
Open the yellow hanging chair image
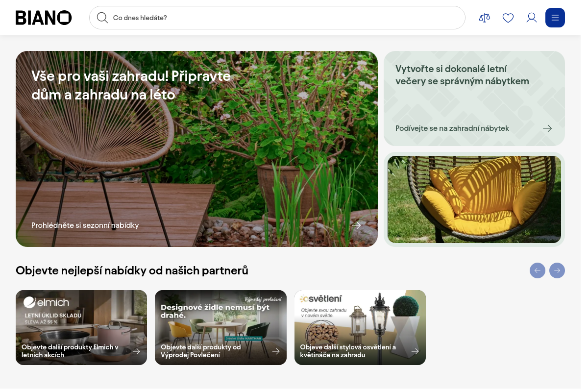point(474,199)
